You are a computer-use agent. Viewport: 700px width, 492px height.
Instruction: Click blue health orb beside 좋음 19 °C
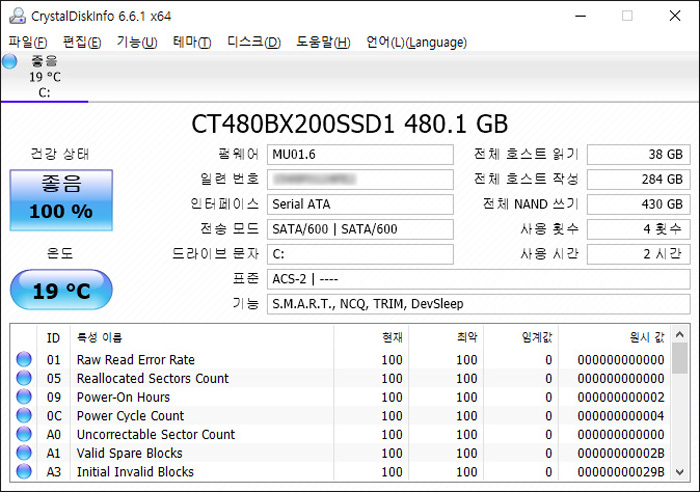point(10,61)
